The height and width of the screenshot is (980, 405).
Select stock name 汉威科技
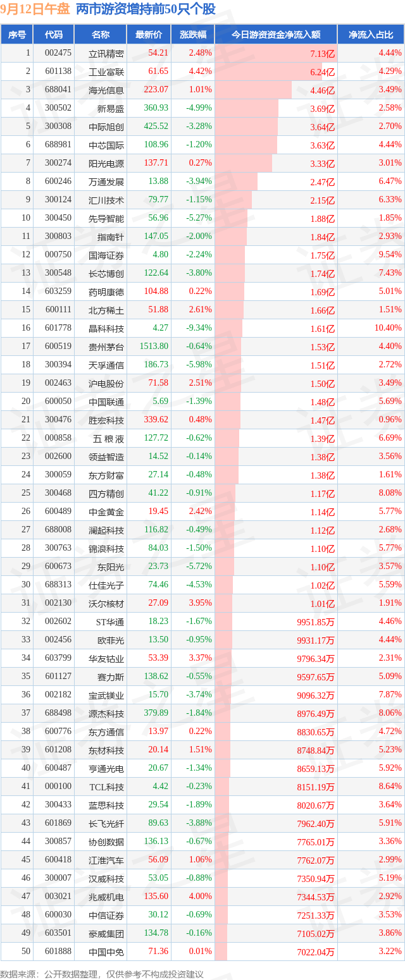coord(106,879)
